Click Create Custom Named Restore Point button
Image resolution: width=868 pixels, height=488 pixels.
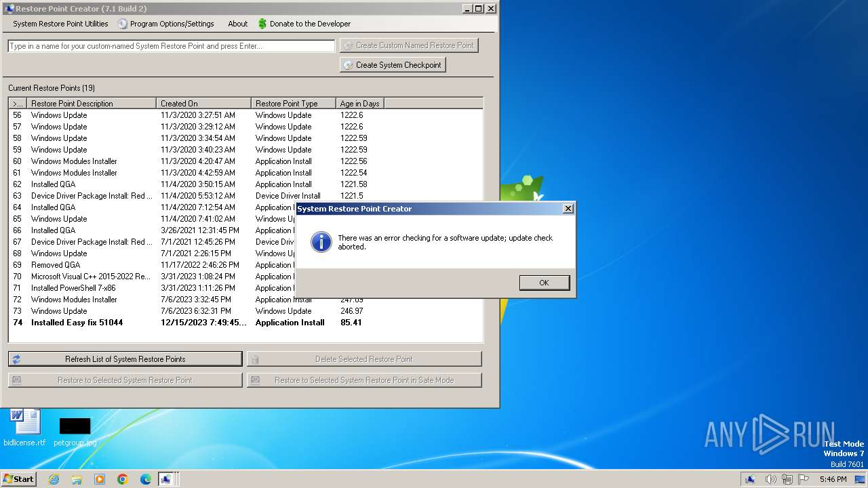click(409, 45)
